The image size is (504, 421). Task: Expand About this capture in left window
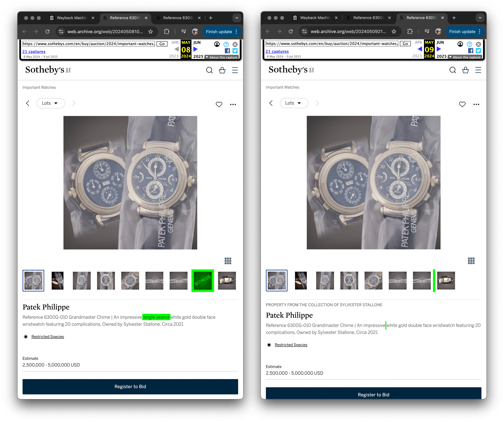click(x=221, y=57)
